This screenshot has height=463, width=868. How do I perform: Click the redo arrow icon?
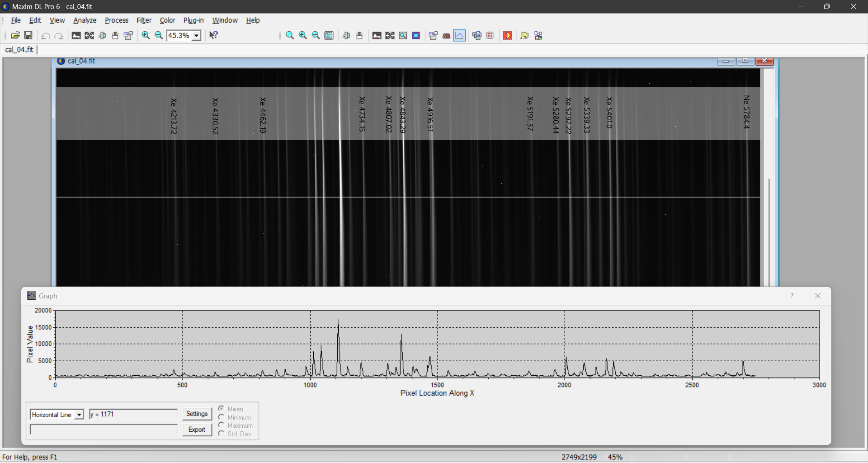[59, 35]
